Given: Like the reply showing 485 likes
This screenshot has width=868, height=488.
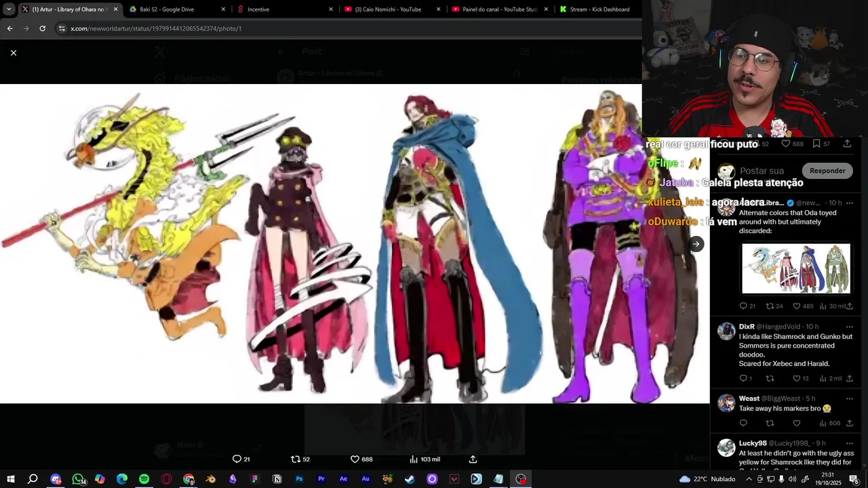Looking at the screenshot, I should [x=803, y=306].
